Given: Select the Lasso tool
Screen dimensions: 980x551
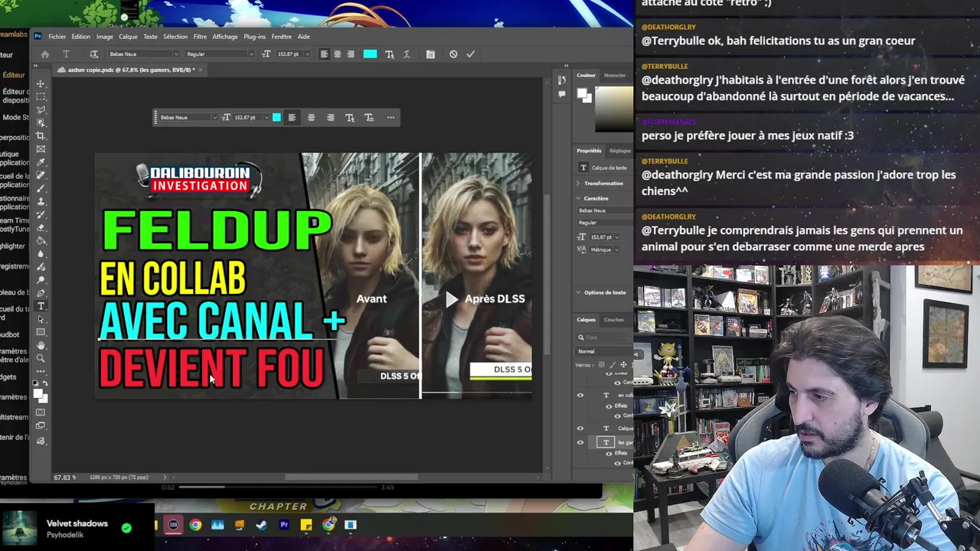Looking at the screenshot, I should tap(41, 109).
